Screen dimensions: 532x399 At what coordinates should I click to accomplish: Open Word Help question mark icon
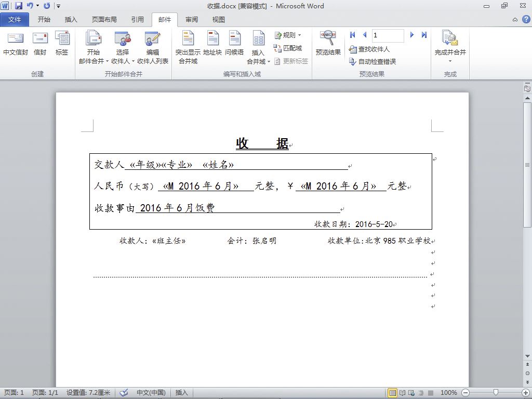526,20
